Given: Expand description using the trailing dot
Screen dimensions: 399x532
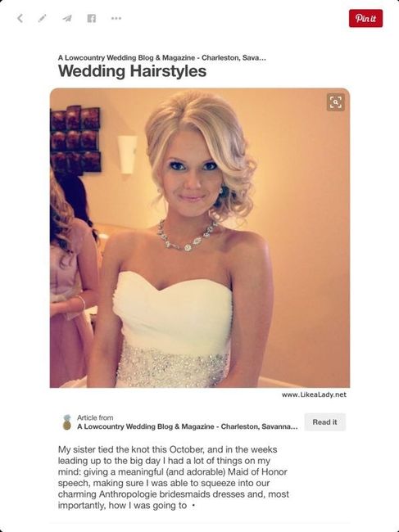Looking at the screenshot, I should [193, 506].
